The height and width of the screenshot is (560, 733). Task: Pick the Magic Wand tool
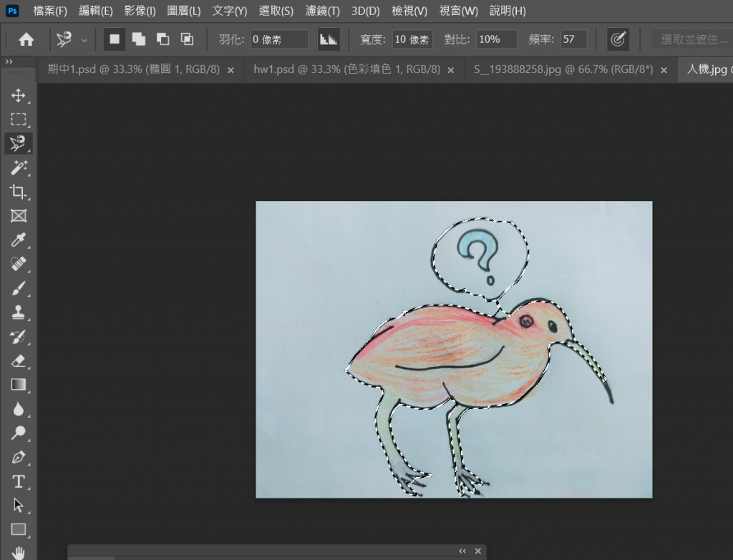(x=18, y=167)
